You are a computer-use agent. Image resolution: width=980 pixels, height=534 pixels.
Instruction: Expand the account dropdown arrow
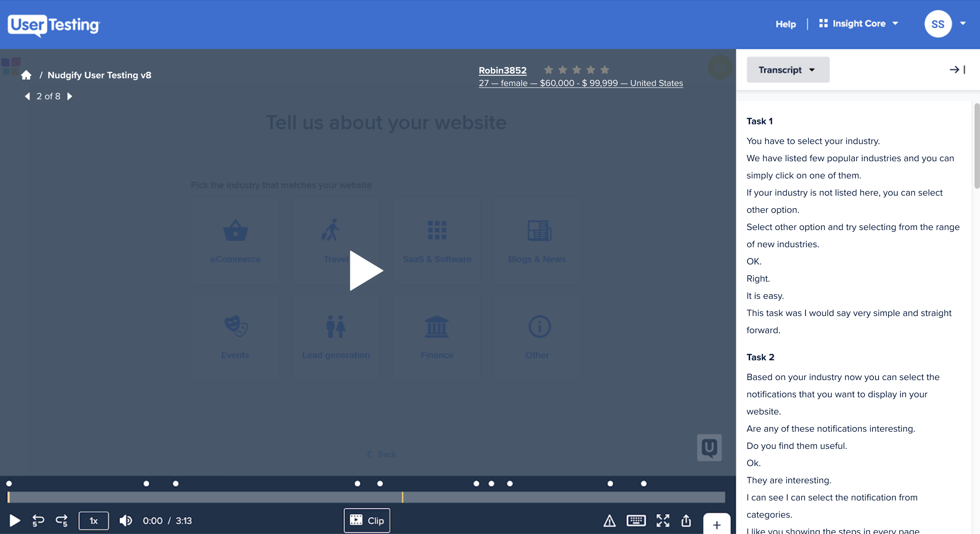pyautogui.click(x=963, y=24)
